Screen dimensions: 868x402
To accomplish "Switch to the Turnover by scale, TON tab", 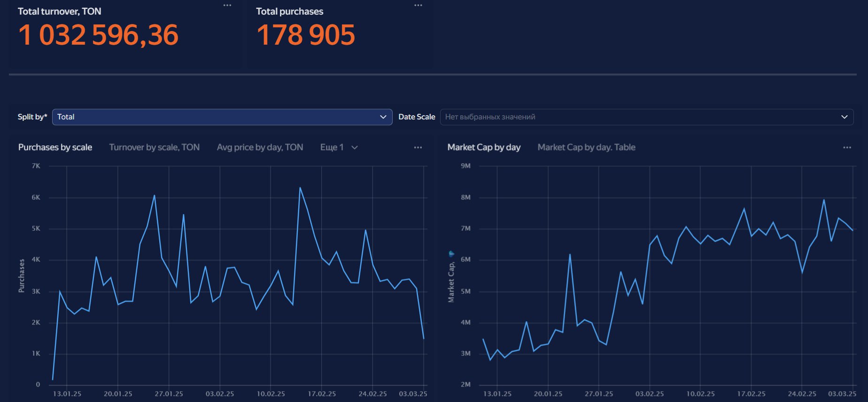I will pos(155,148).
